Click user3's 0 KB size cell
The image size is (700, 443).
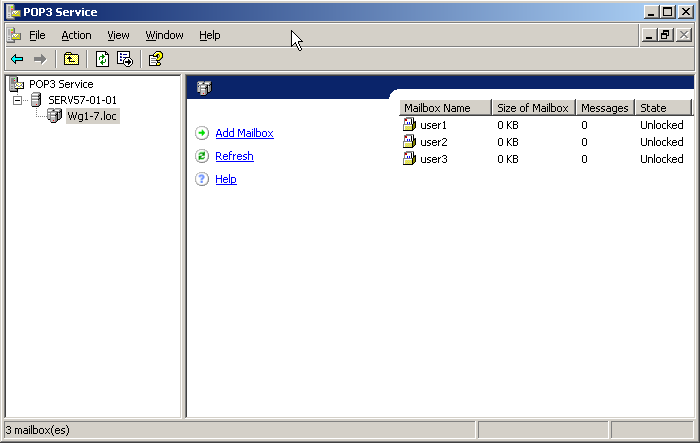(x=508, y=159)
